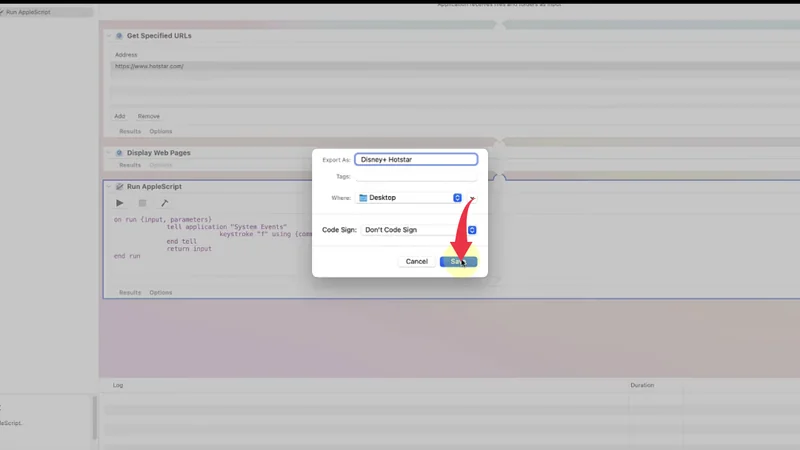Screen dimensions: 800x450
Task: Cancel the export dialog
Action: [x=417, y=261]
